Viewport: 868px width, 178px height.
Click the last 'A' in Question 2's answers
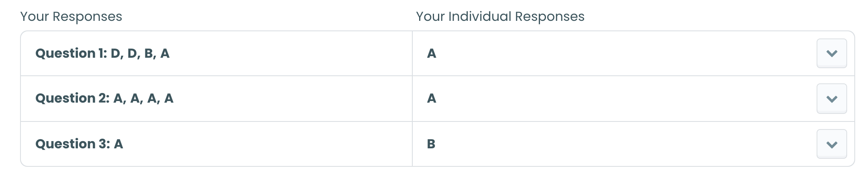169,98
